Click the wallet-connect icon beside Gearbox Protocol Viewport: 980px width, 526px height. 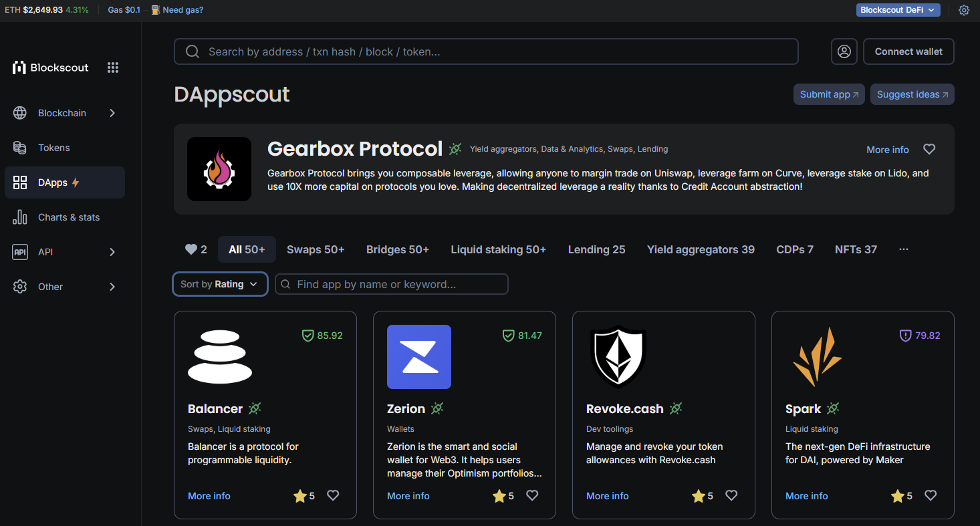tap(455, 148)
